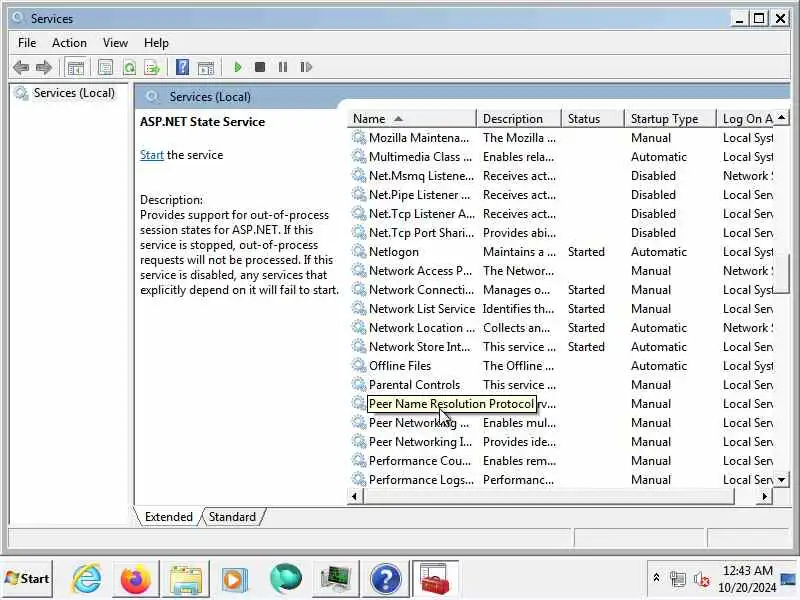The image size is (800, 600).
Task: Toggle the Show/Hide Action Pane icon
Action: [206, 67]
